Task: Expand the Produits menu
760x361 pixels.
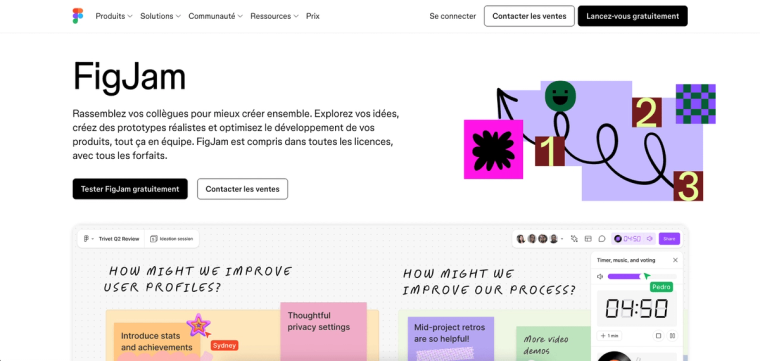Action: 114,16
